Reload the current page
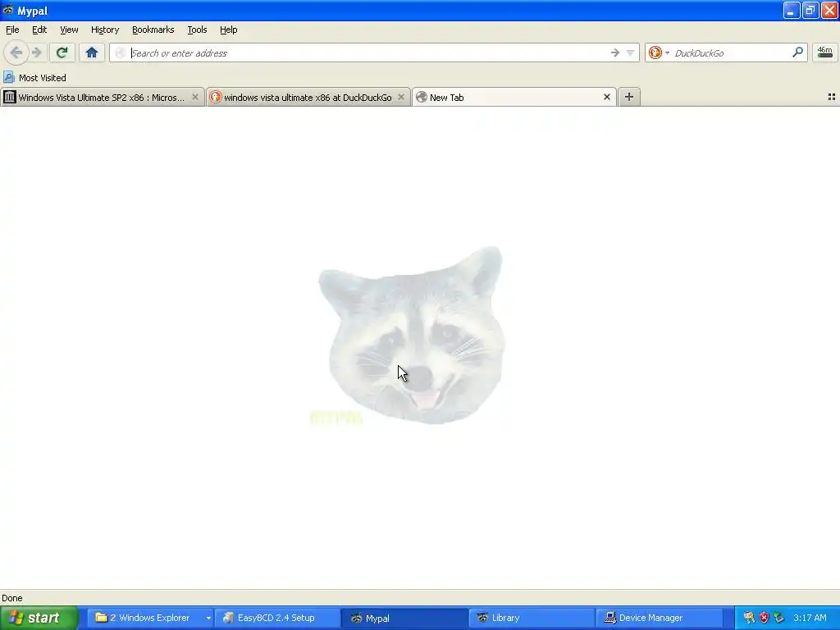This screenshot has height=630, width=840. [x=62, y=52]
